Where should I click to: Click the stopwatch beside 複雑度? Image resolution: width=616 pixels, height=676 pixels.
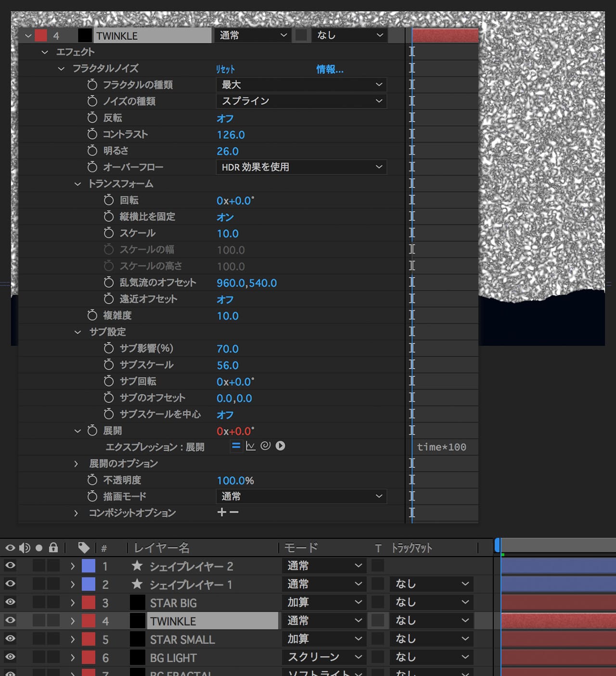coord(92,315)
